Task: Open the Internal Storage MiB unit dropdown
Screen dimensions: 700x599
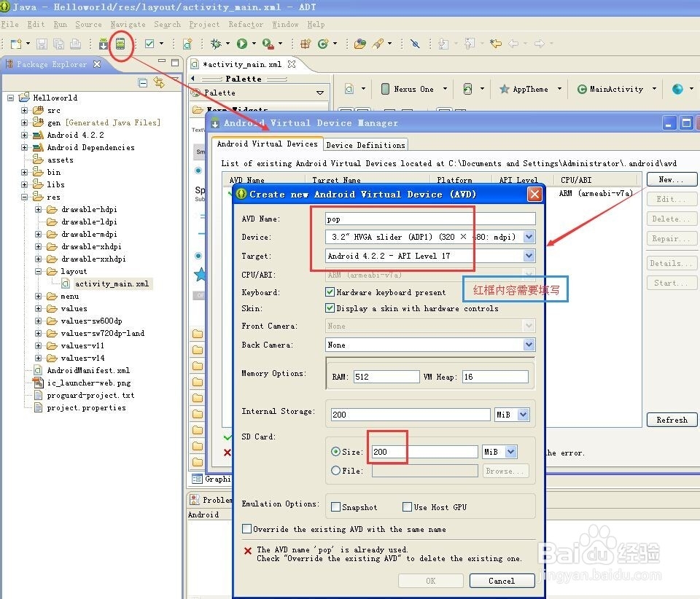Action: click(524, 415)
